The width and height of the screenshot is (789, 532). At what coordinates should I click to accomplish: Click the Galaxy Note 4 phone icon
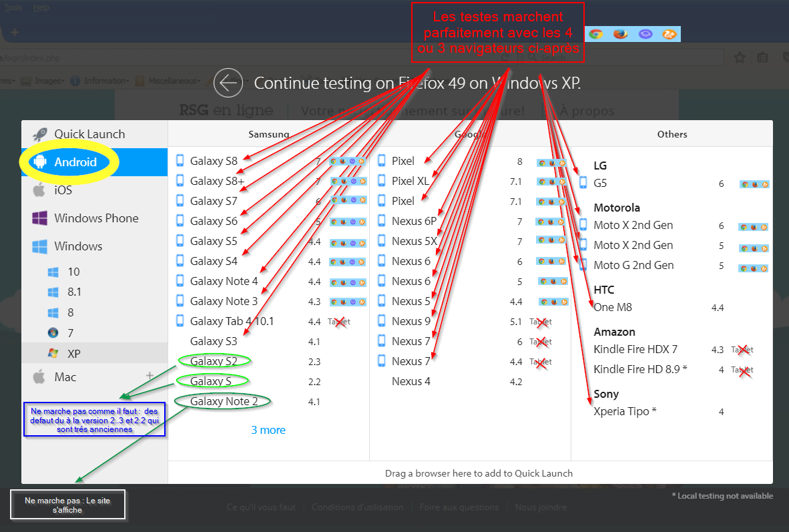180,281
